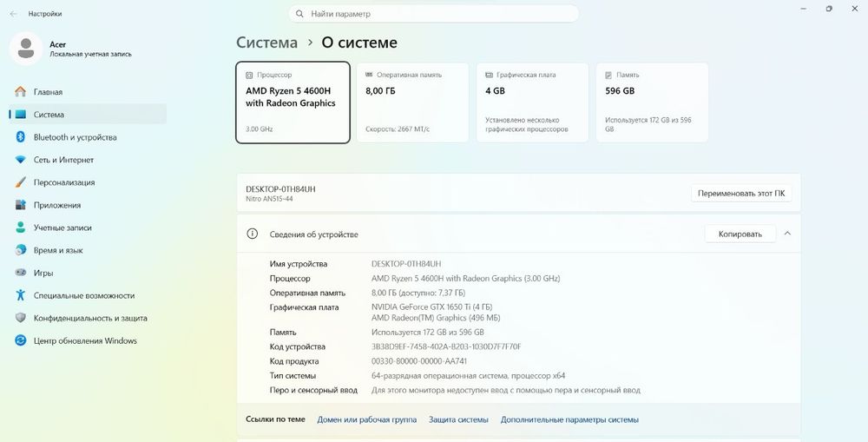The height and width of the screenshot is (442, 868).
Task: Click the О системе page title
Action: point(359,43)
